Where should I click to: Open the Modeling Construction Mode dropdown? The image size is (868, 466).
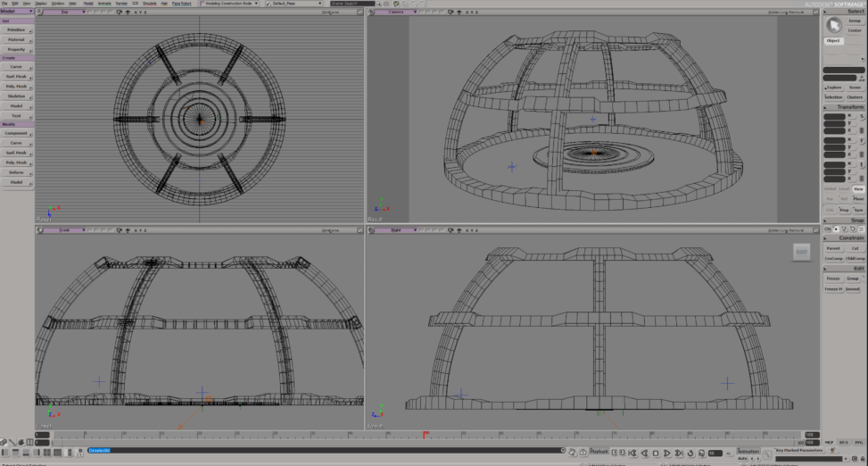tap(228, 4)
